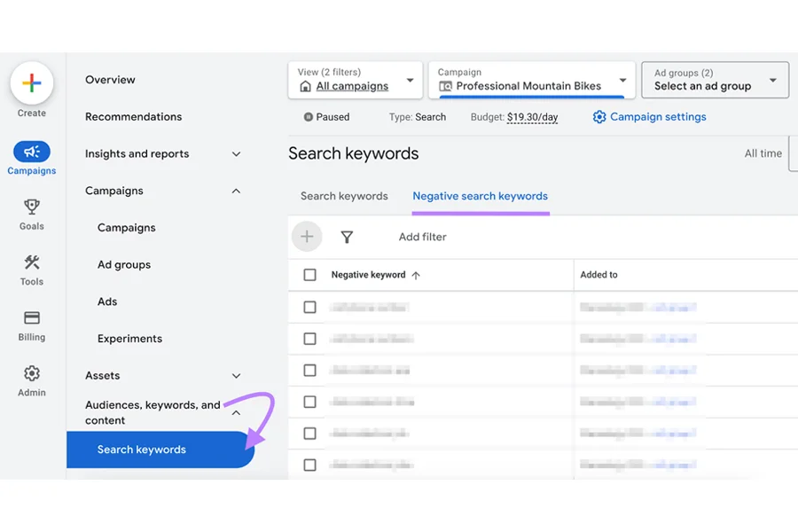Click the Campaign settings gear icon

pyautogui.click(x=599, y=117)
